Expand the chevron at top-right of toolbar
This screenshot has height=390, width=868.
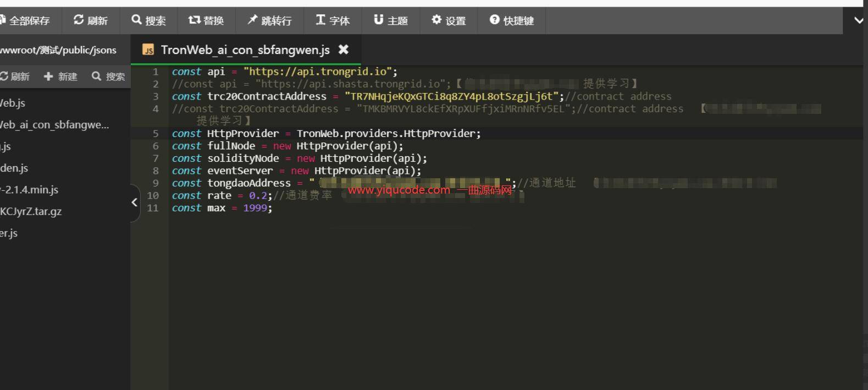coord(859,20)
